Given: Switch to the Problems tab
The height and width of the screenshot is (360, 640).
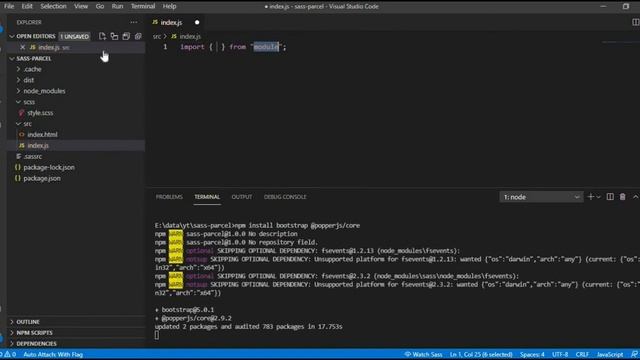Looking at the screenshot, I should (x=169, y=197).
